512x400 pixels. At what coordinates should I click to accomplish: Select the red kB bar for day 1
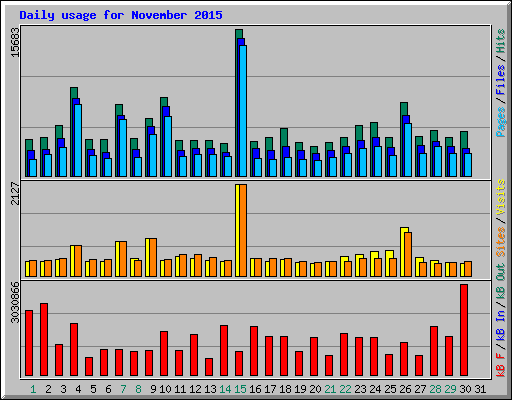pyautogui.click(x=29, y=343)
